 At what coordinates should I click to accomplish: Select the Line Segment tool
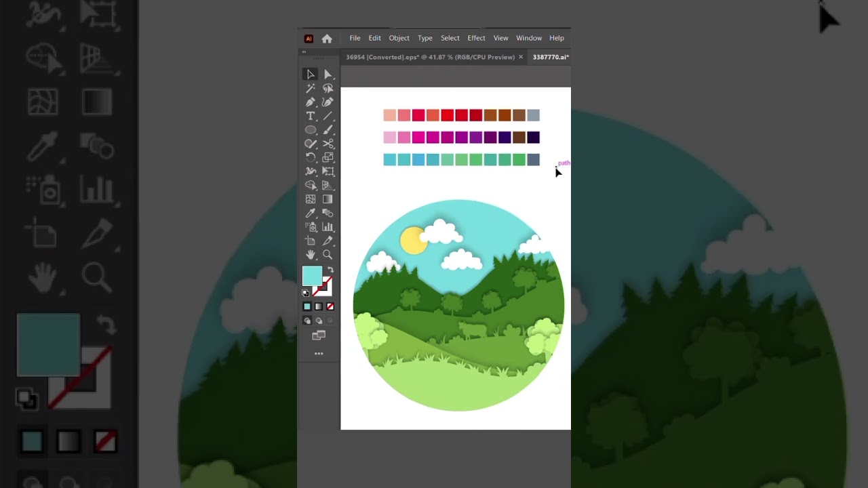tap(328, 116)
